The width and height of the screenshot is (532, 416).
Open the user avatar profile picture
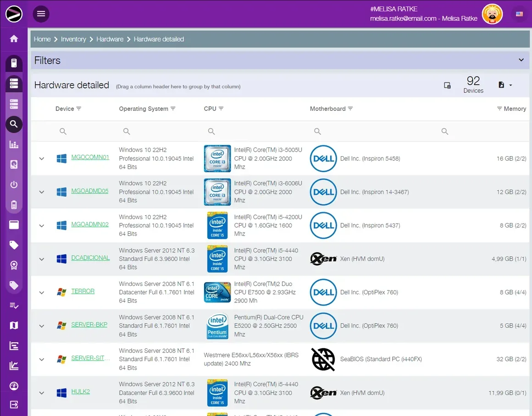click(492, 14)
